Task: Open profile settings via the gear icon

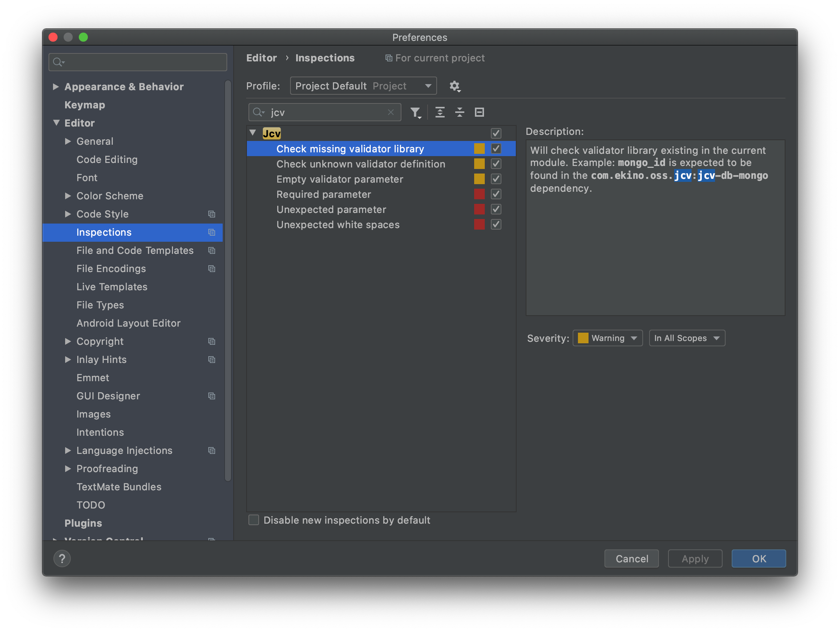Action: [x=454, y=86]
